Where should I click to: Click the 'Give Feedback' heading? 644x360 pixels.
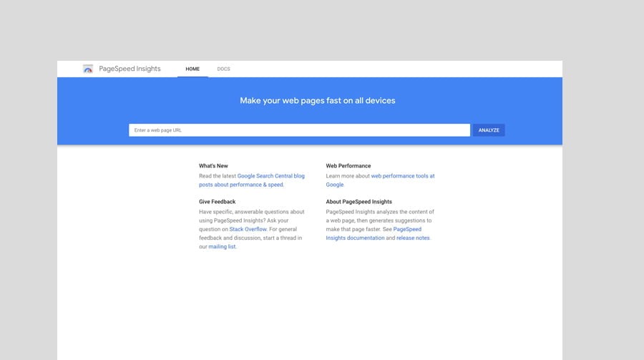218,202
